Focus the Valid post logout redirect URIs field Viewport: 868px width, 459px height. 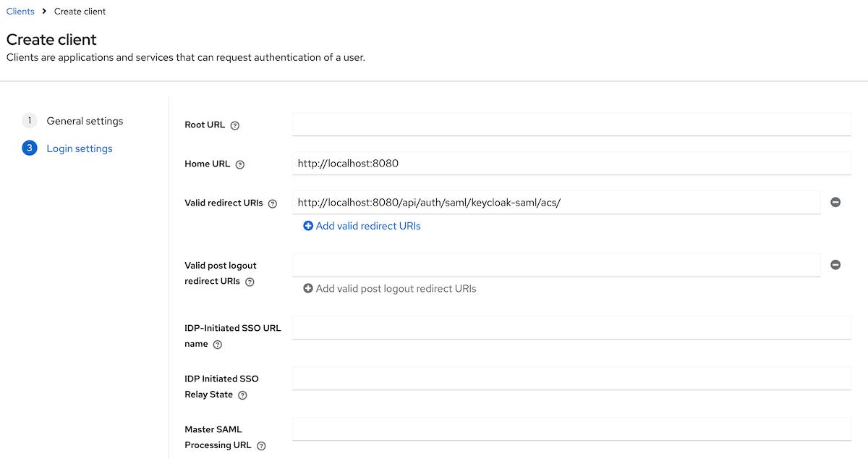click(x=556, y=265)
